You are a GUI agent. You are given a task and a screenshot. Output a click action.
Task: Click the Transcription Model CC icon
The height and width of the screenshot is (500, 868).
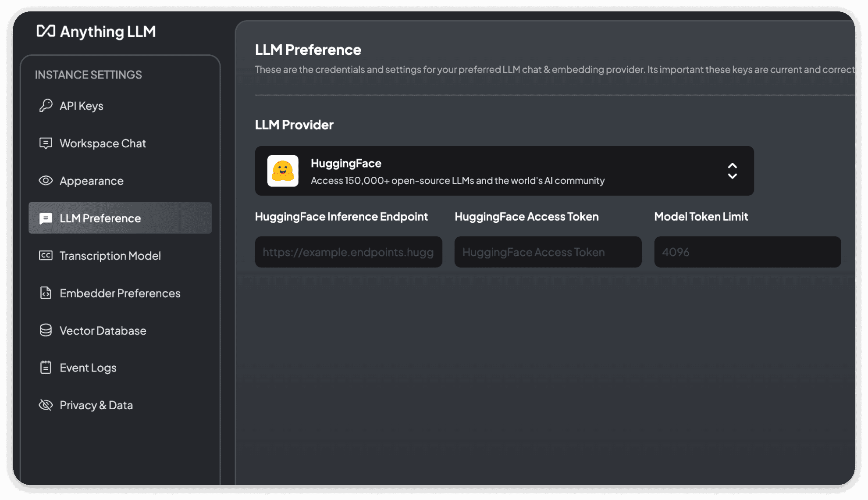(46, 256)
